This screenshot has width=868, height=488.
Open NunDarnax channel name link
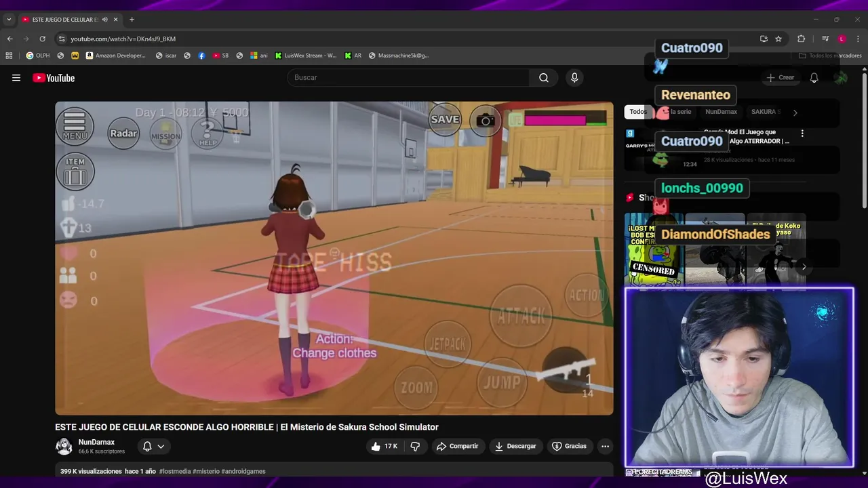[96, 442]
